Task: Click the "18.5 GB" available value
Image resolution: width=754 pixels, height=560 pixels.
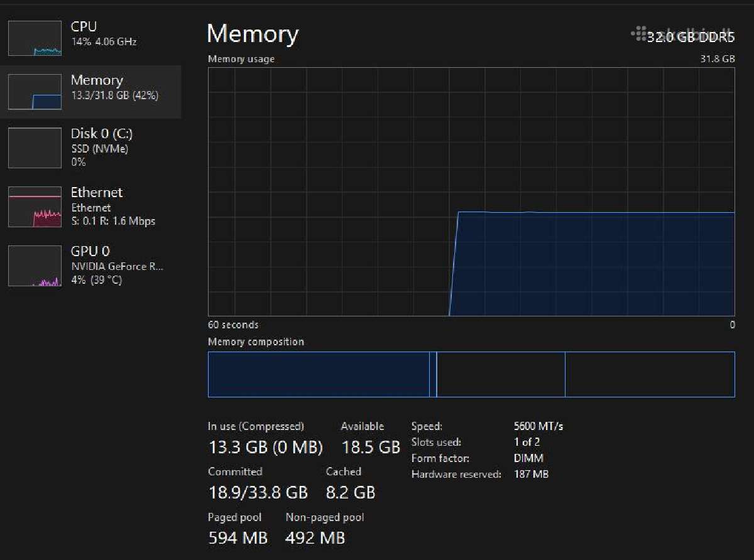Action: coord(371,447)
